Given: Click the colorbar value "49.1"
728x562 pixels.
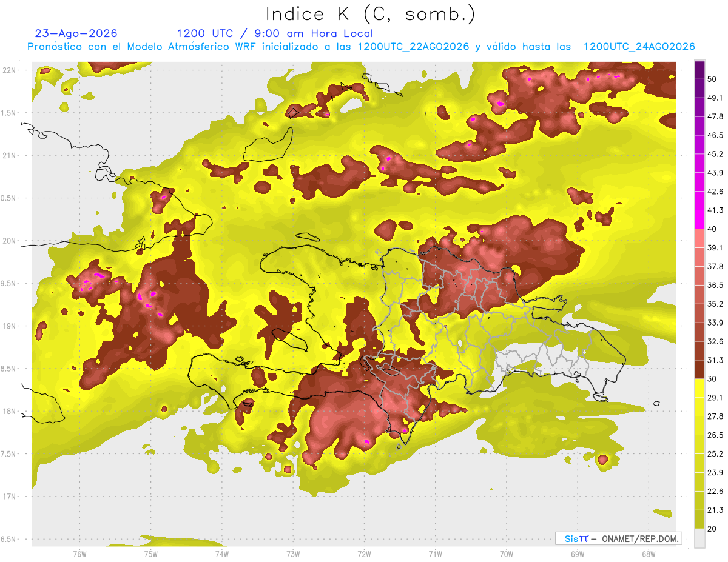Looking at the screenshot, I should [715, 98].
